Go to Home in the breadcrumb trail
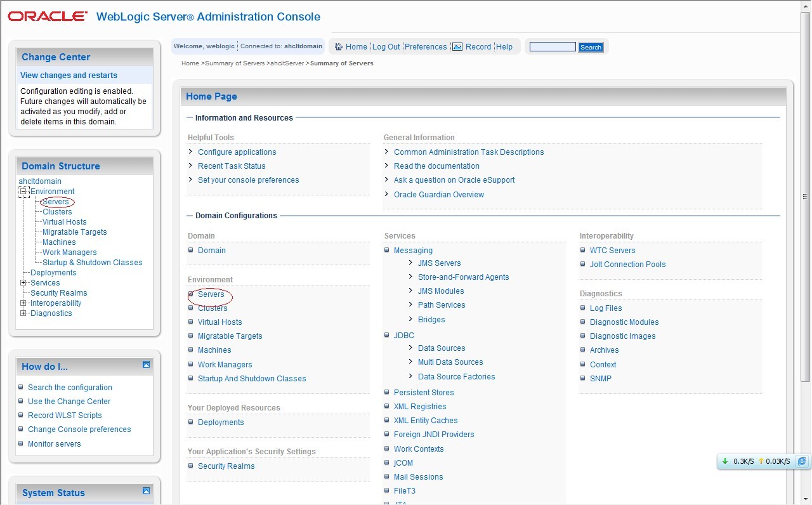The height and width of the screenshot is (505, 812). coord(190,63)
